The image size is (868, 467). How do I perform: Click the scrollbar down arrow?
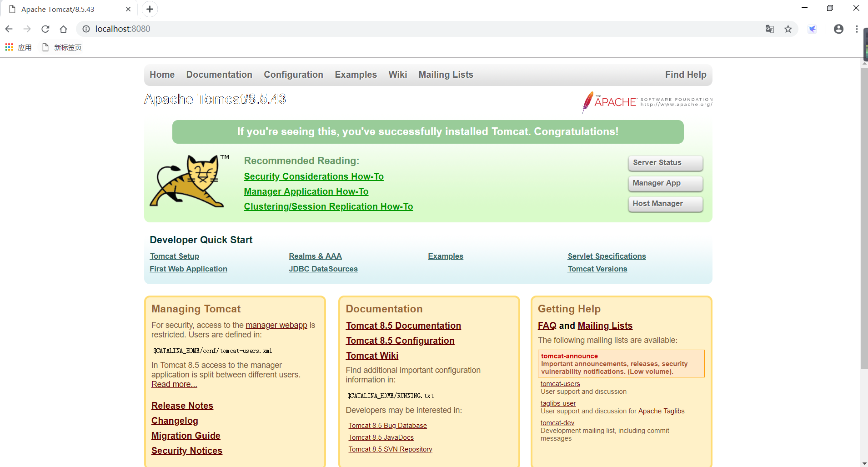coord(864,463)
